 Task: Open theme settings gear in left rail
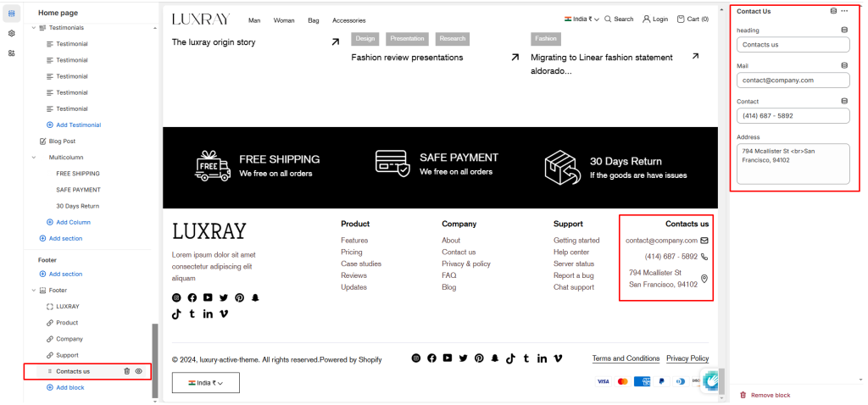pyautogui.click(x=12, y=33)
